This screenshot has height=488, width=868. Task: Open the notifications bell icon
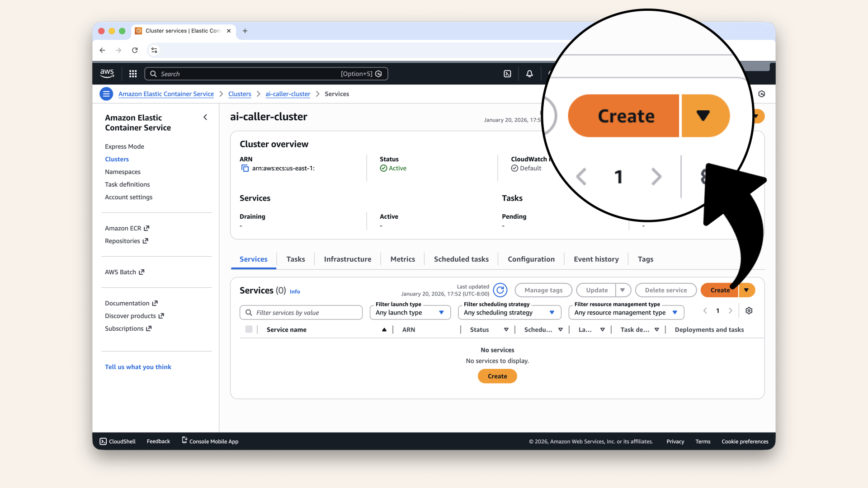click(x=529, y=74)
